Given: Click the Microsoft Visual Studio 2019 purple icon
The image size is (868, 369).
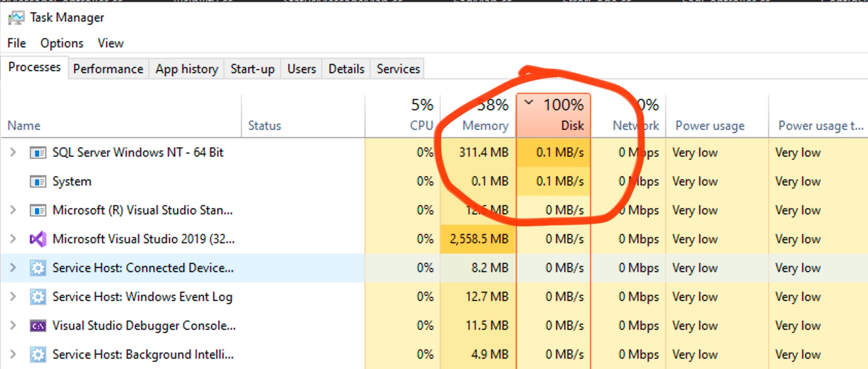Looking at the screenshot, I should (x=38, y=239).
